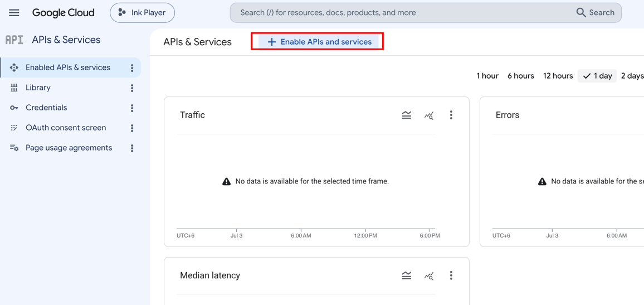Click the OAuth consent screen icon
644x305 pixels.
click(x=14, y=128)
